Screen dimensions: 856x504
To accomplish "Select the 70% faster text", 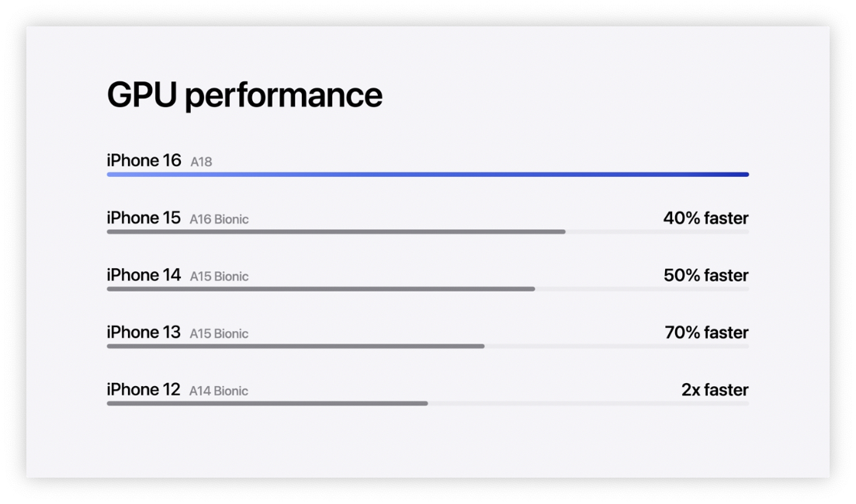I will (x=706, y=333).
